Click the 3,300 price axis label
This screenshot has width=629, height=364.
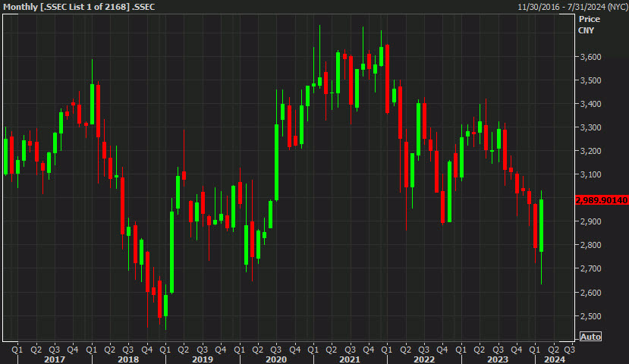[x=590, y=127]
